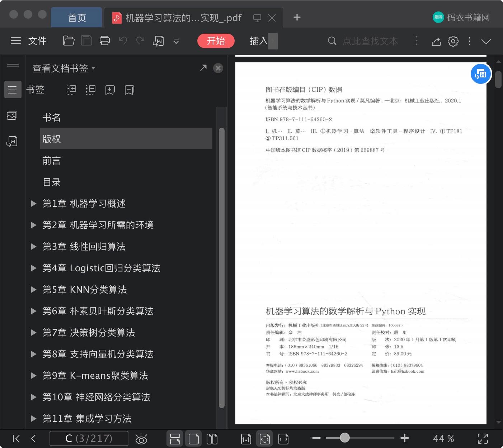Viewport: 503px width, 448px height.
Task: Expand 第1章 机器学习概述
Action: coord(34,204)
